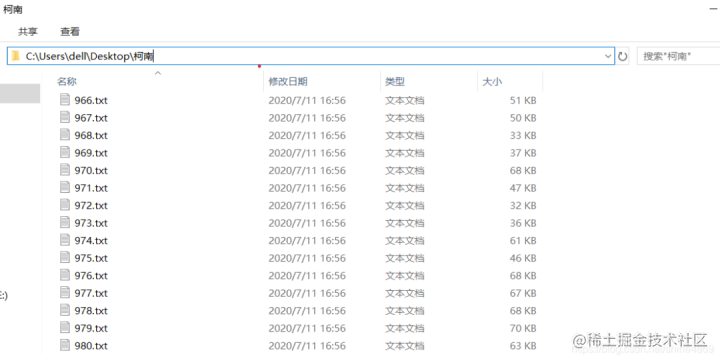Select file 980.txt
Screen dimensions: 720x361
91,346
